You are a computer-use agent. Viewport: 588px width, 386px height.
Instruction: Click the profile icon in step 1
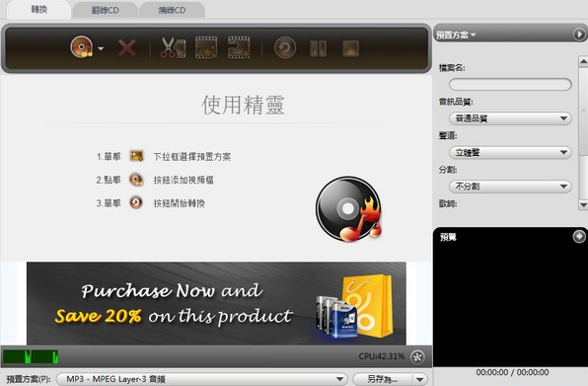point(136,156)
